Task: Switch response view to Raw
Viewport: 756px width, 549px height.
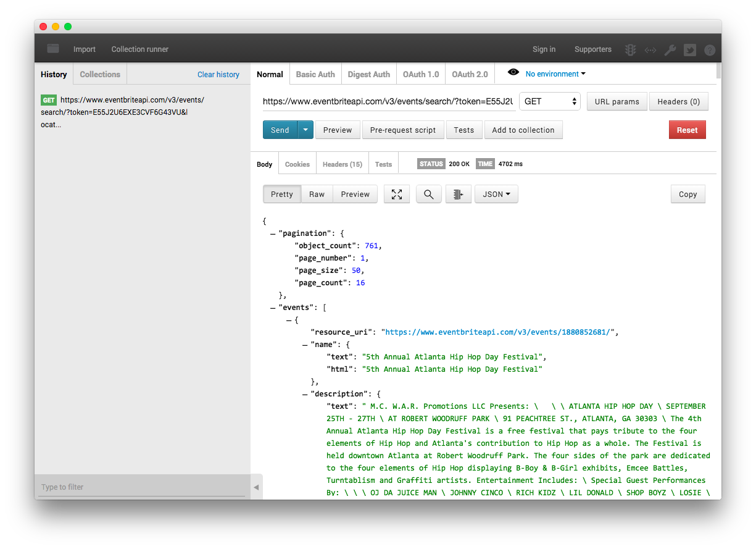Action: [317, 195]
